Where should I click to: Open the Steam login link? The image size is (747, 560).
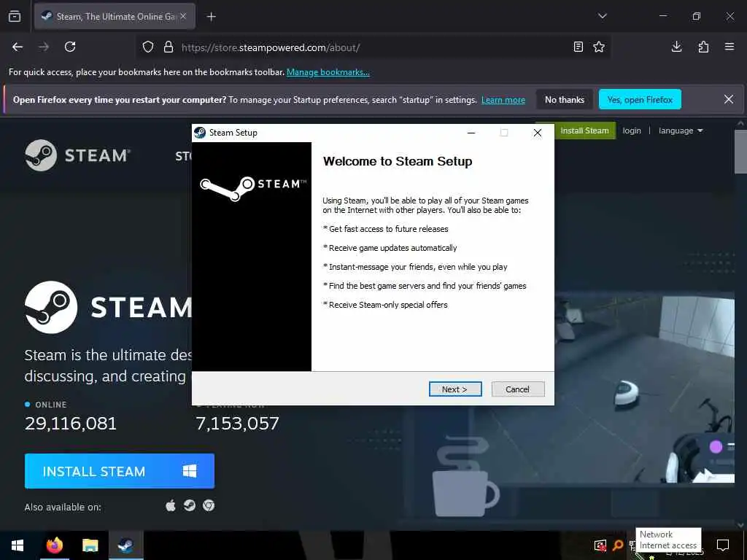632,131
